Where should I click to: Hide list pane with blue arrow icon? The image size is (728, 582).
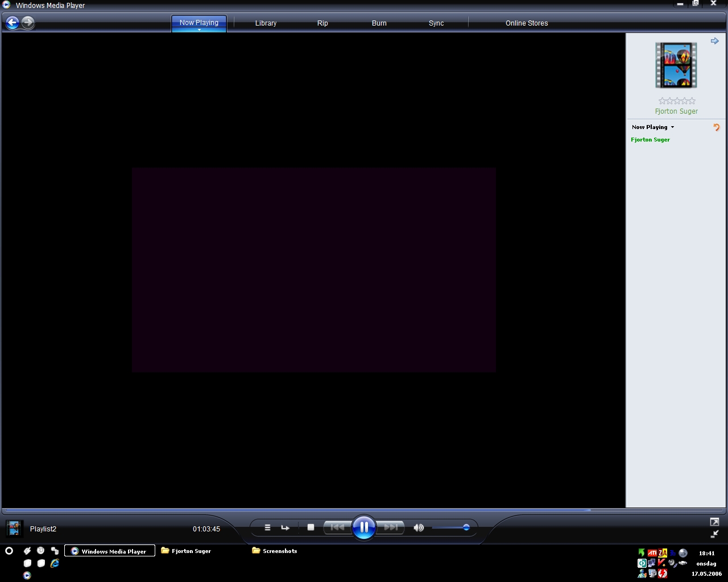coord(715,41)
